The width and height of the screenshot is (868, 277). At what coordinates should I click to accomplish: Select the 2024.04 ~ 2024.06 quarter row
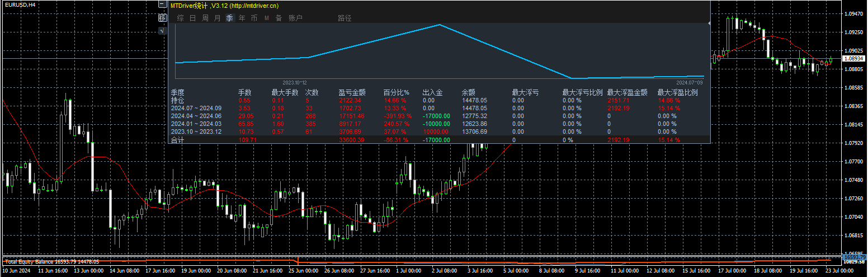[x=439, y=116]
